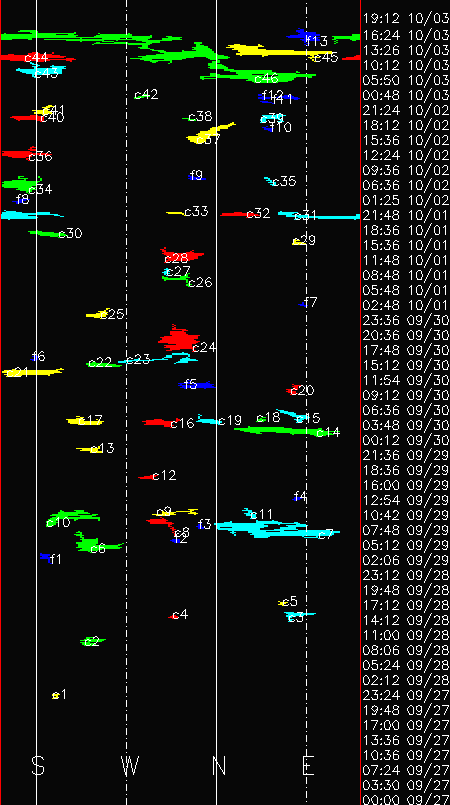Select the 19:12 10/03 timestamp
This screenshot has height=805, width=450.
point(406,19)
